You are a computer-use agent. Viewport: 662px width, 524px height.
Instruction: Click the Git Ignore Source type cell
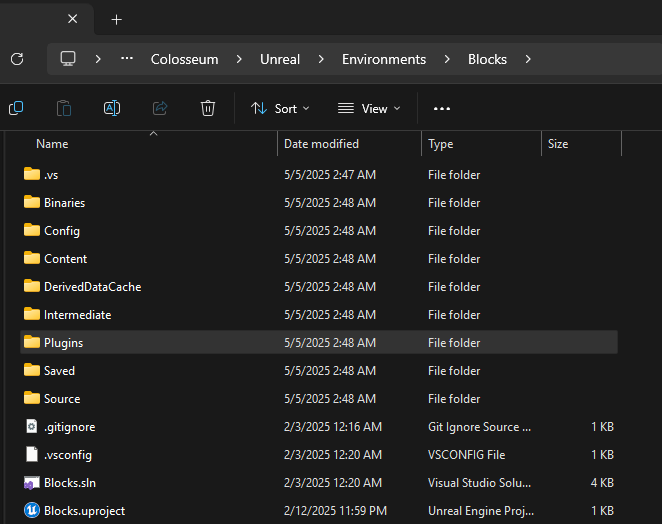point(479,427)
